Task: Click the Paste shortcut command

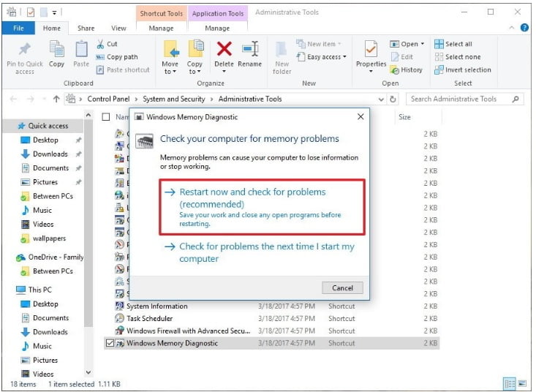Action: (x=123, y=69)
